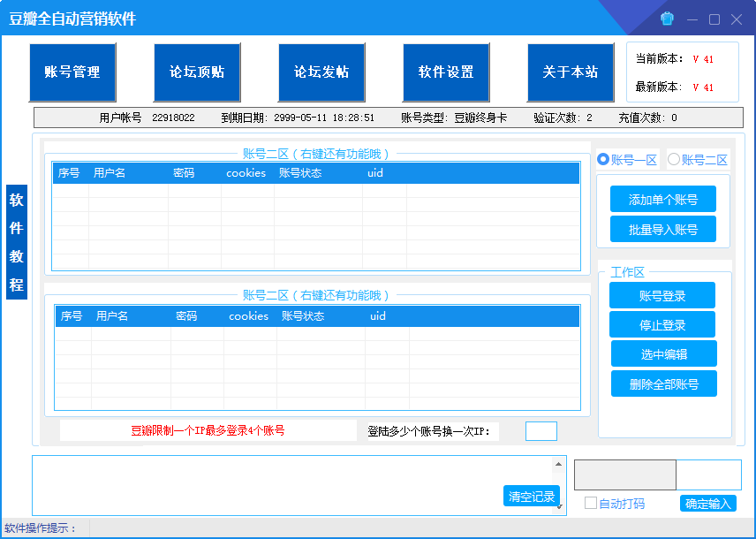This screenshot has height=539, width=756.
Task: Click uid header in upper table
Action: (x=375, y=173)
